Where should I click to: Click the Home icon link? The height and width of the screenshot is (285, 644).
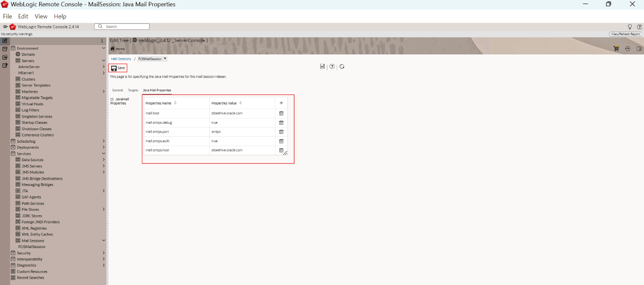[x=118, y=49]
